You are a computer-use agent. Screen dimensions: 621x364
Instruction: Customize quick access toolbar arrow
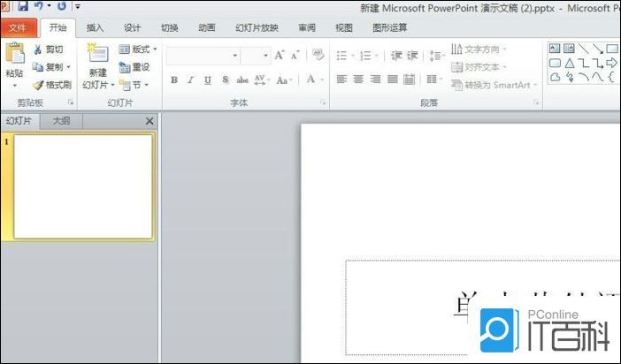[x=78, y=6]
